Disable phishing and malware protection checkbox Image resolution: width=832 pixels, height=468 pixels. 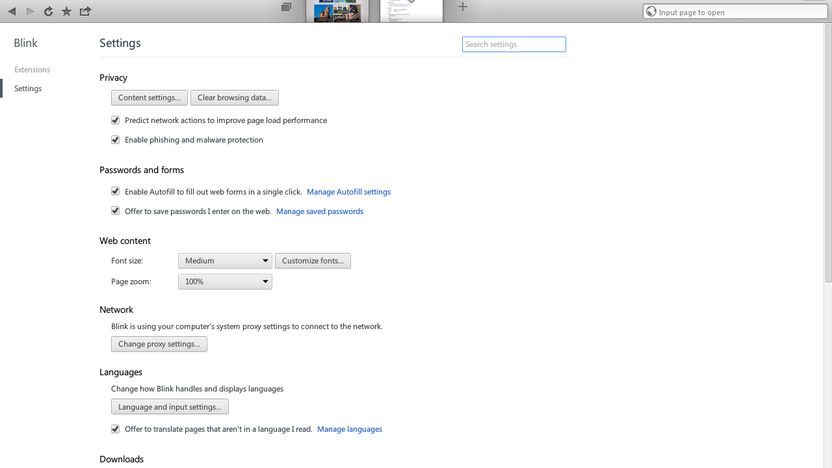(115, 140)
